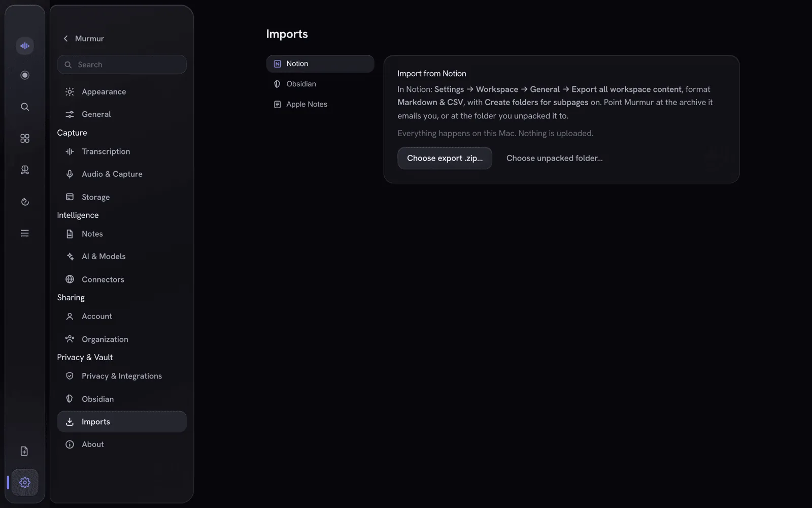Select the Apple Notes import source tab
This screenshot has width=812, height=508.
point(320,105)
